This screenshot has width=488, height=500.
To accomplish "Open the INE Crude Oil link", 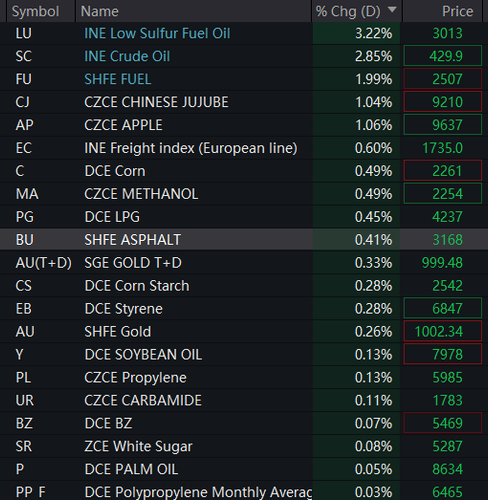I will click(127, 56).
